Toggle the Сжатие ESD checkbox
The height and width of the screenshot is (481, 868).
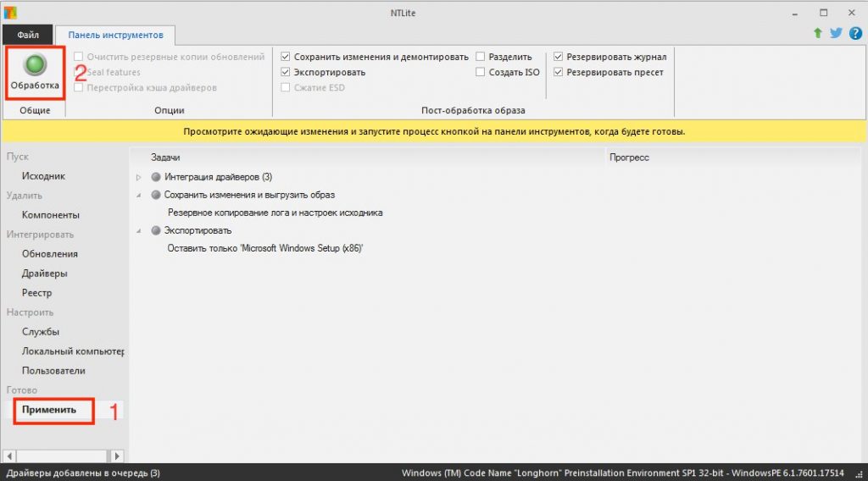click(285, 87)
